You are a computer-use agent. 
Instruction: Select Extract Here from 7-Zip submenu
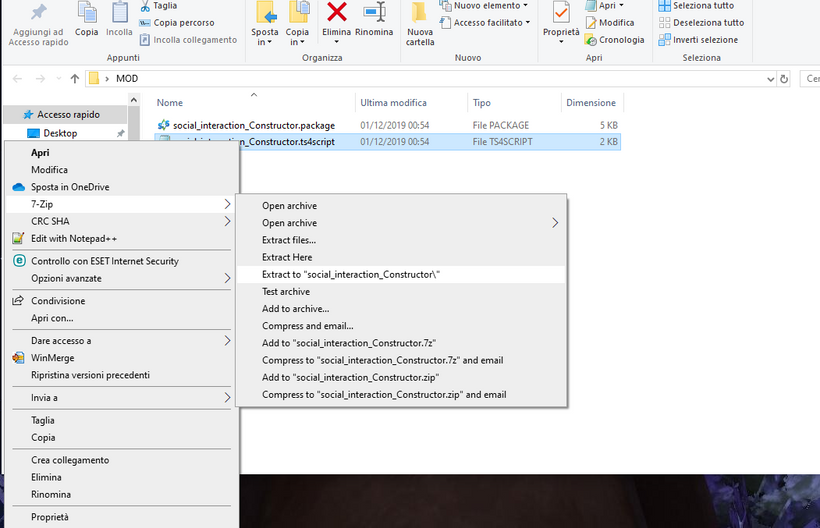287,257
